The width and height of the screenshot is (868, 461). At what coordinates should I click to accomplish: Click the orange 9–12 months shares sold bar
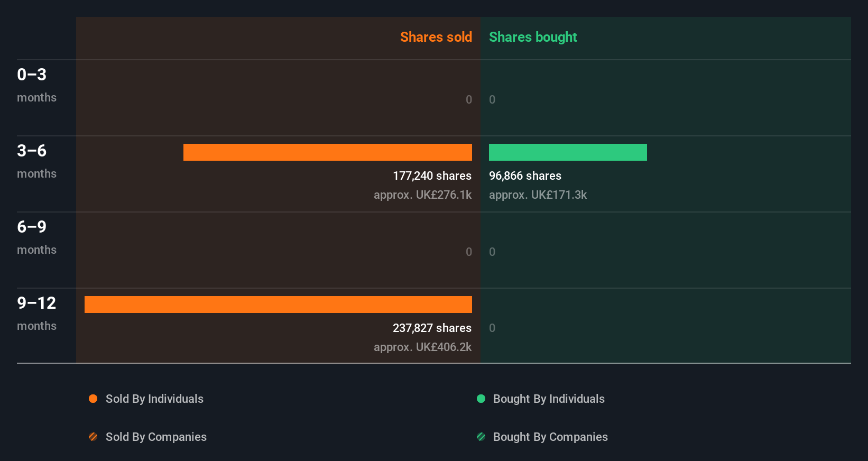click(278, 305)
